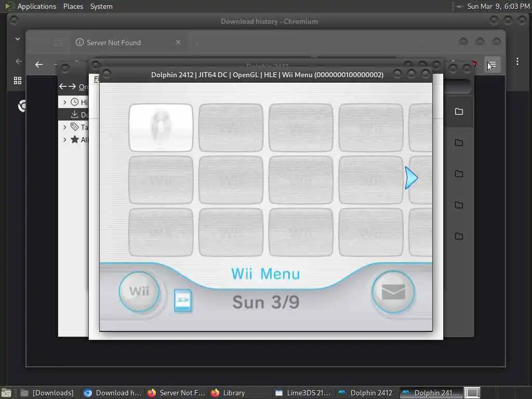The width and height of the screenshot is (532, 399).
Task: Switch to Download history Chromium taskbar item
Action: 113,393
